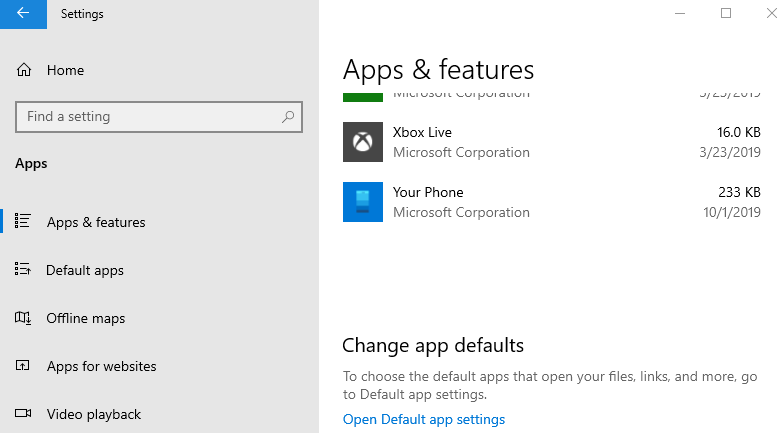Screen dimensions: 783x433
Task: Go back with the Settings back arrow
Action: pos(23,14)
